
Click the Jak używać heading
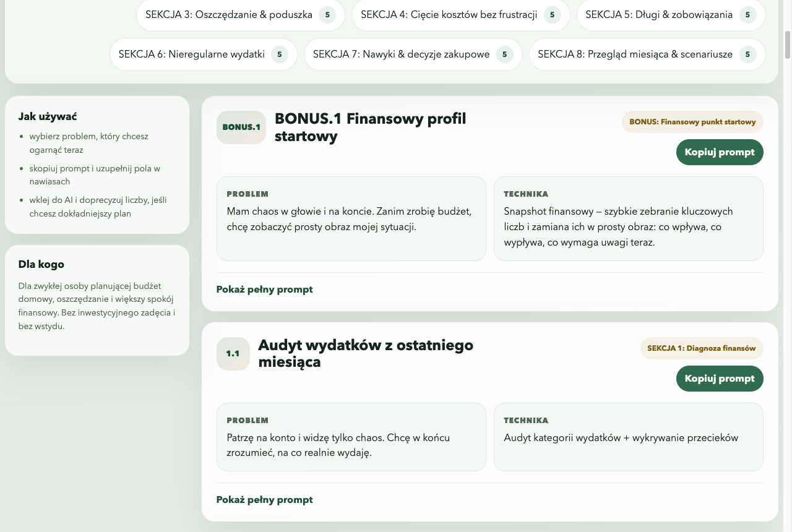point(48,116)
